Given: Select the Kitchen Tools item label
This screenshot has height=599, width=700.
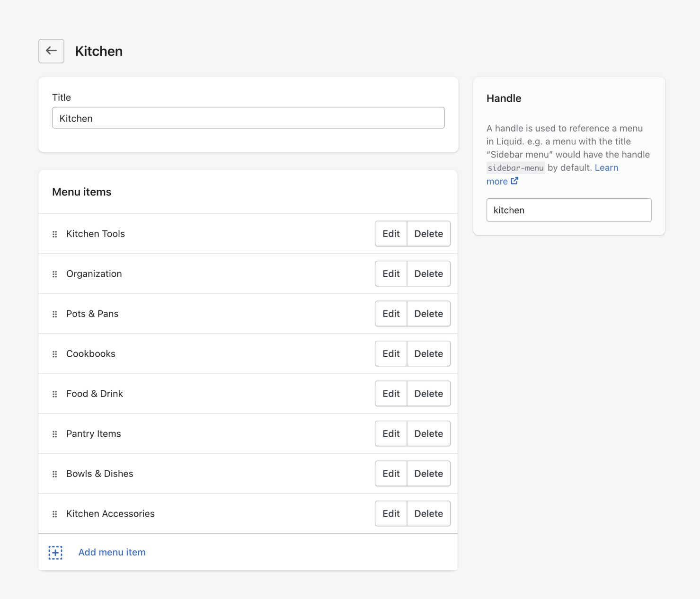Looking at the screenshot, I should click(96, 234).
